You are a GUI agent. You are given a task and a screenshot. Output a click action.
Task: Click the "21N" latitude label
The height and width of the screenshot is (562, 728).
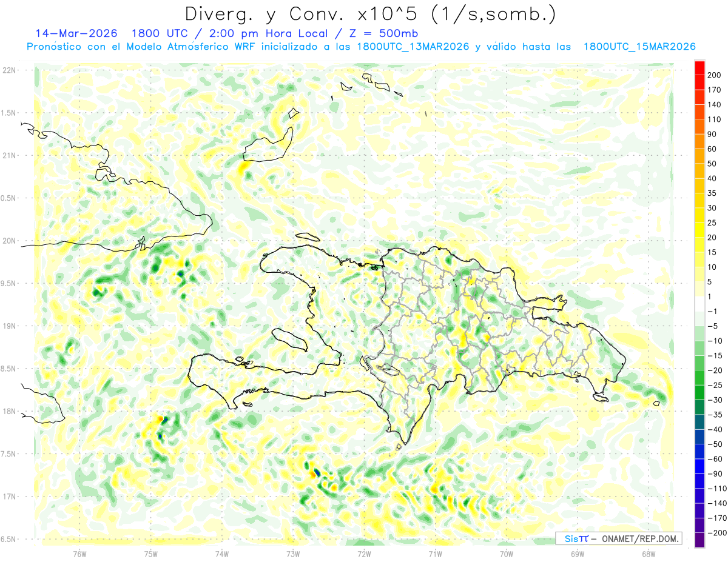tap(9, 155)
